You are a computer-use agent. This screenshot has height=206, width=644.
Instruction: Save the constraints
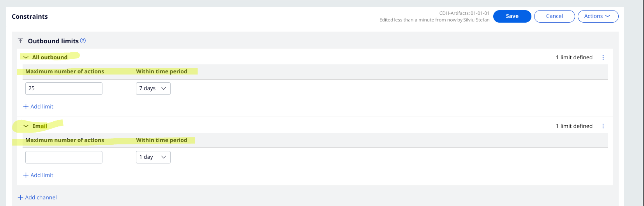(x=512, y=16)
